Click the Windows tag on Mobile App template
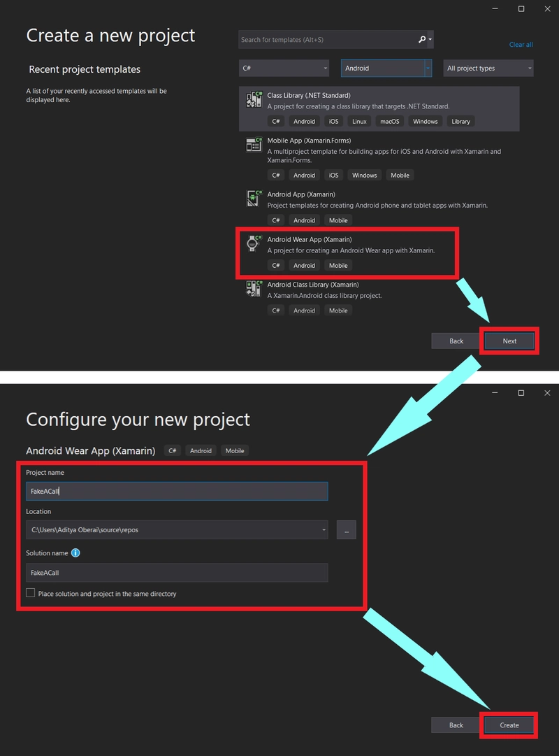Viewport: 559px width, 756px height. (364, 176)
